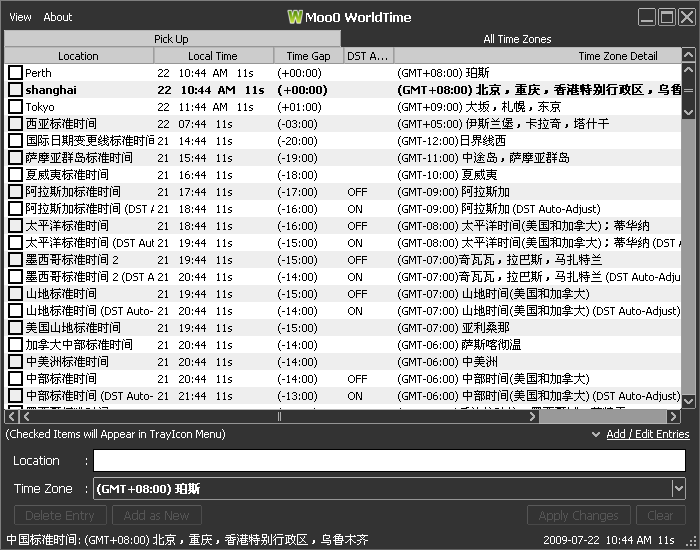The height and width of the screenshot is (550, 700).
Task: Click the window resize grip in status bar
Action: (x=693, y=543)
